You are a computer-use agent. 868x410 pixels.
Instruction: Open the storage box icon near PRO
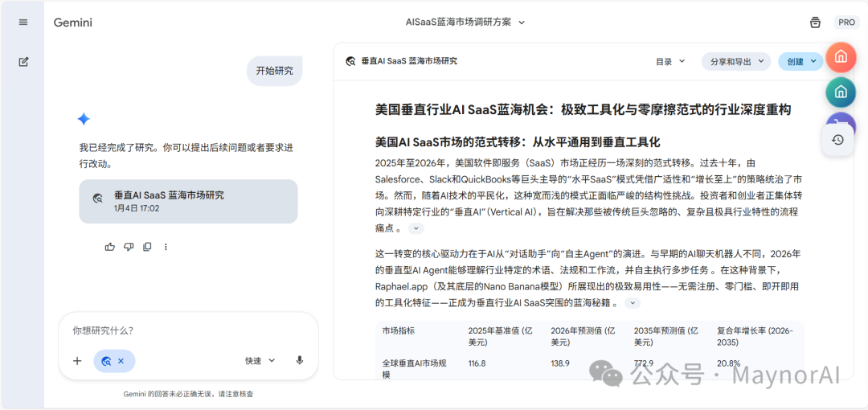[x=815, y=23]
